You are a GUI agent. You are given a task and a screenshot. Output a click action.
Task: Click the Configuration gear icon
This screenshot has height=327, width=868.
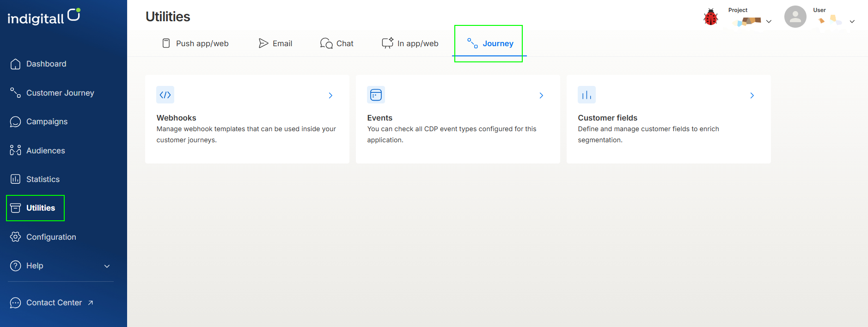[15, 237]
